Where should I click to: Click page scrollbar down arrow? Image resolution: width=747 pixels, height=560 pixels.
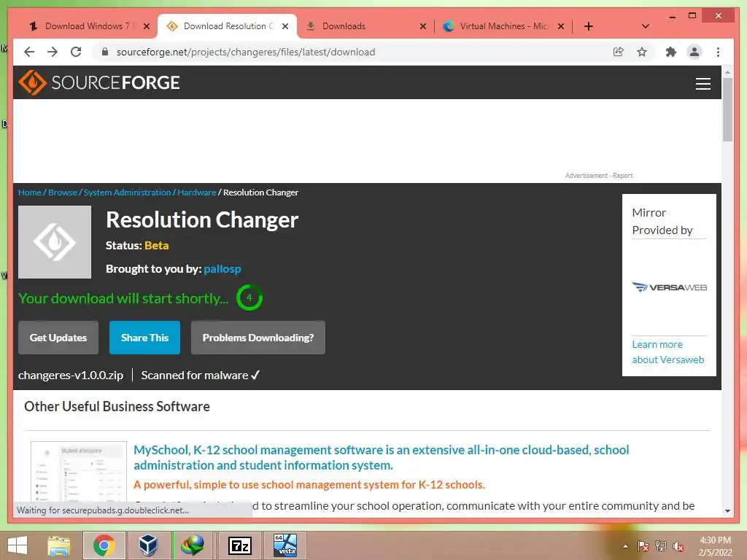click(727, 511)
